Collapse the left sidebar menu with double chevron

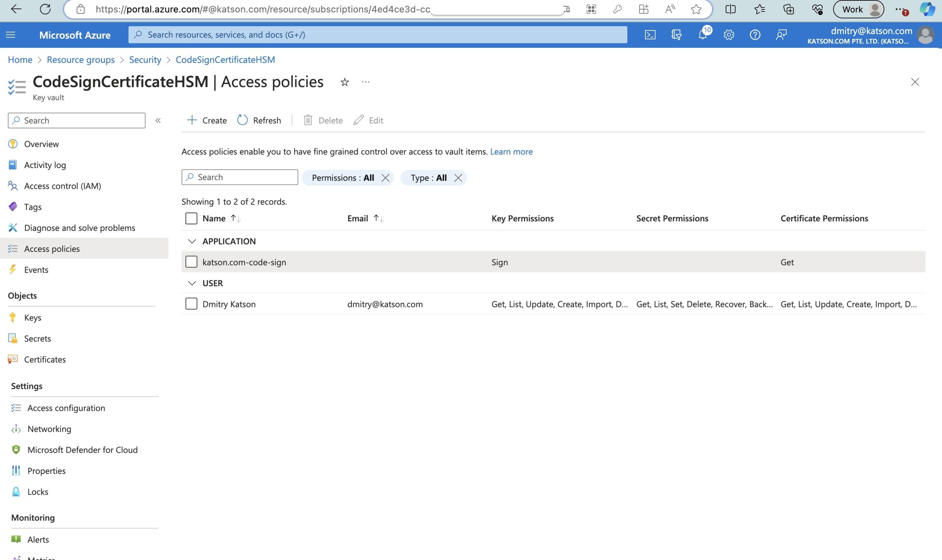(x=158, y=120)
